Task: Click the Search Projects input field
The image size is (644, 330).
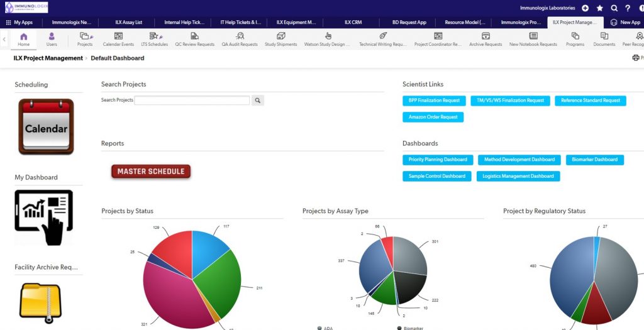Action: pyautogui.click(x=192, y=100)
